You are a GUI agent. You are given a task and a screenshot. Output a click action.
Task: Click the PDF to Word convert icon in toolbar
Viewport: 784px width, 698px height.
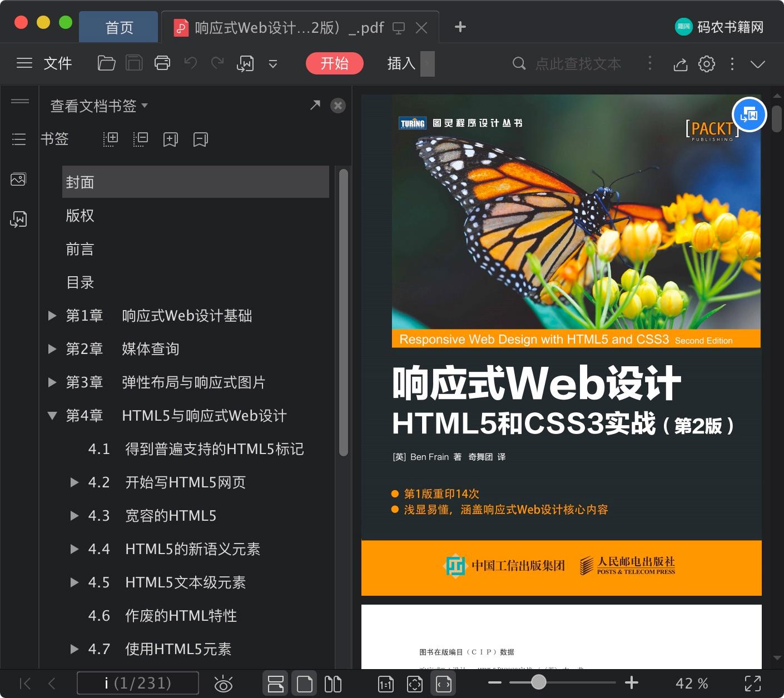coord(245,64)
